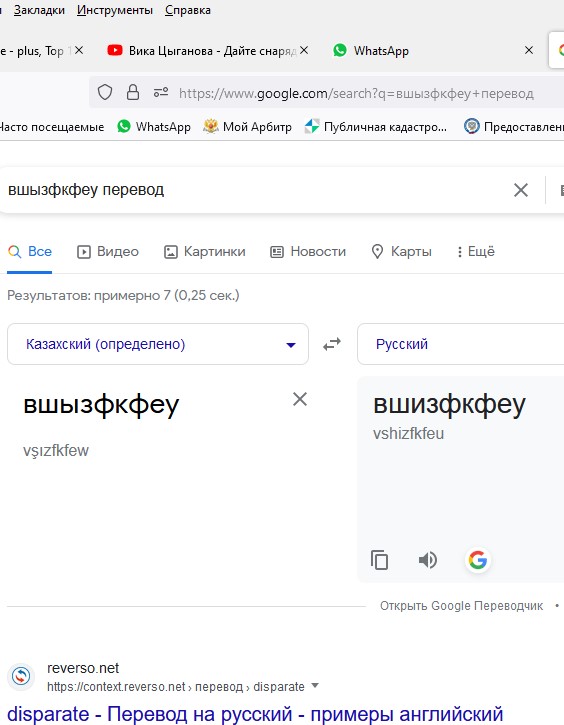Image resolution: width=564 pixels, height=725 pixels.
Task: Clear source text вшызфкфеу with X
Action: pyautogui.click(x=300, y=399)
